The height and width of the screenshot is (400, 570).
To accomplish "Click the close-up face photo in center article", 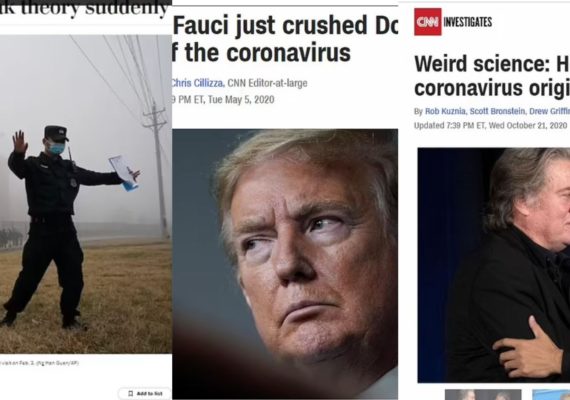I will click(x=285, y=264).
